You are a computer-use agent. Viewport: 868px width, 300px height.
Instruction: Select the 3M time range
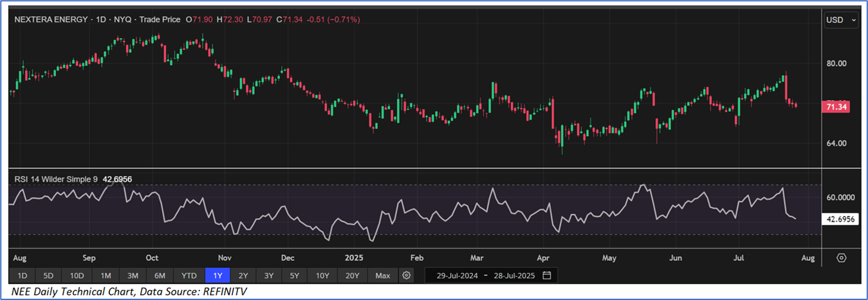click(133, 276)
